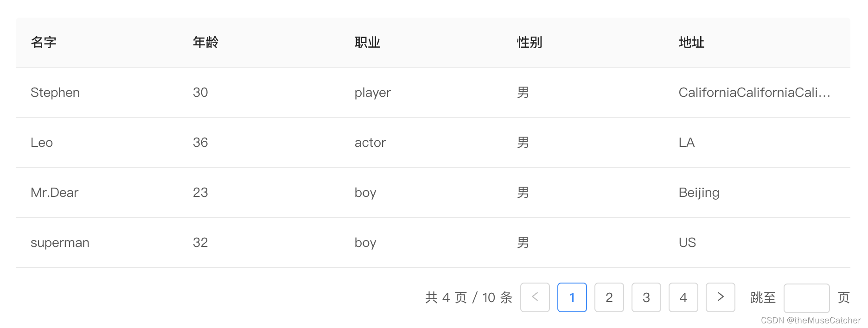Select the row for superman
Screen dimensions: 868x328
(60, 242)
